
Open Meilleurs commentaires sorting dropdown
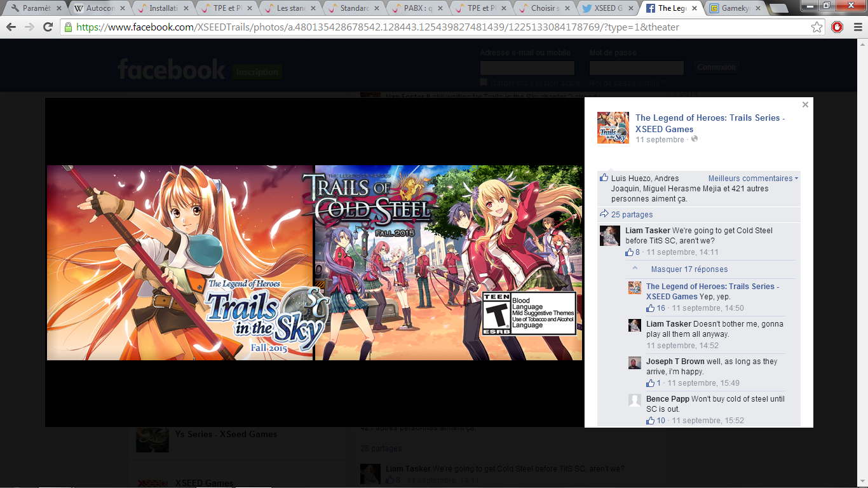coord(753,179)
